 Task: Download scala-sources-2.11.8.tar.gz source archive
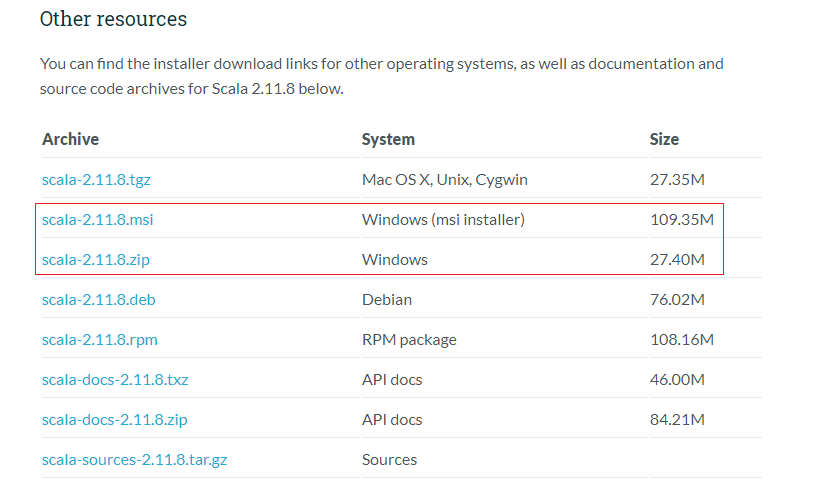134,460
